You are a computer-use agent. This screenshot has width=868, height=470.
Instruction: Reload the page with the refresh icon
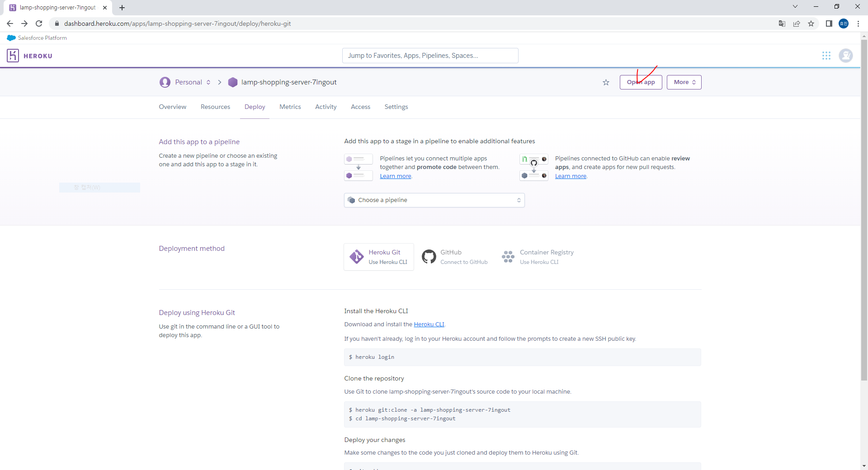39,23
